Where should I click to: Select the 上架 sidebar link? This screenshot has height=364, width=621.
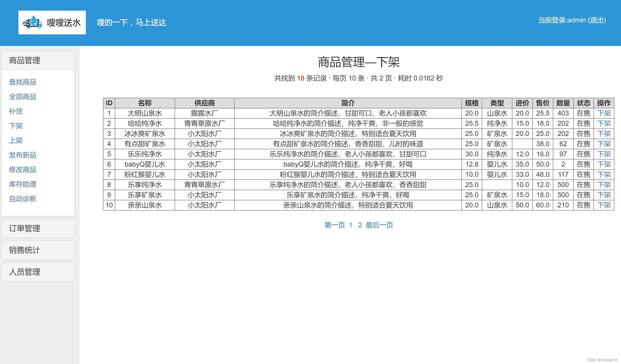coord(16,141)
